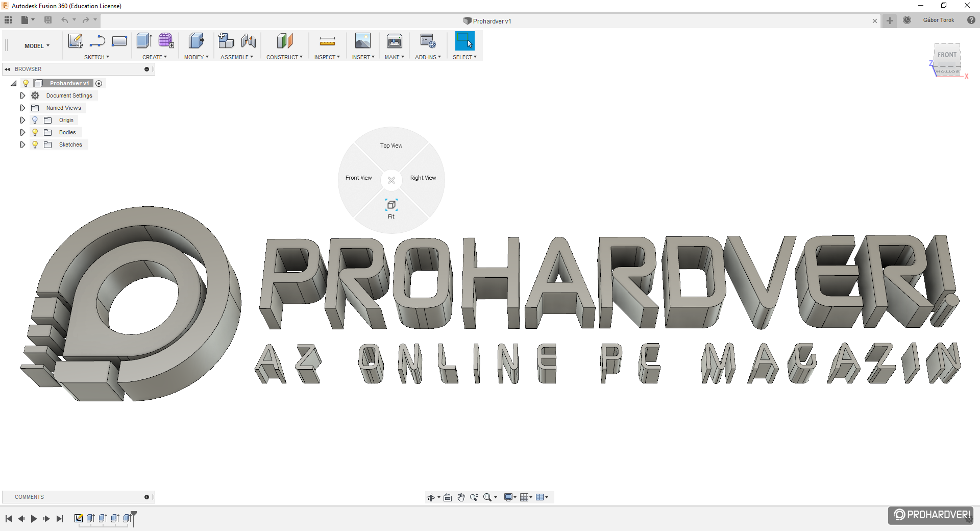Toggle visibility bulb for Bodies folder
Viewport: 980px width, 531px height.
[35, 132]
